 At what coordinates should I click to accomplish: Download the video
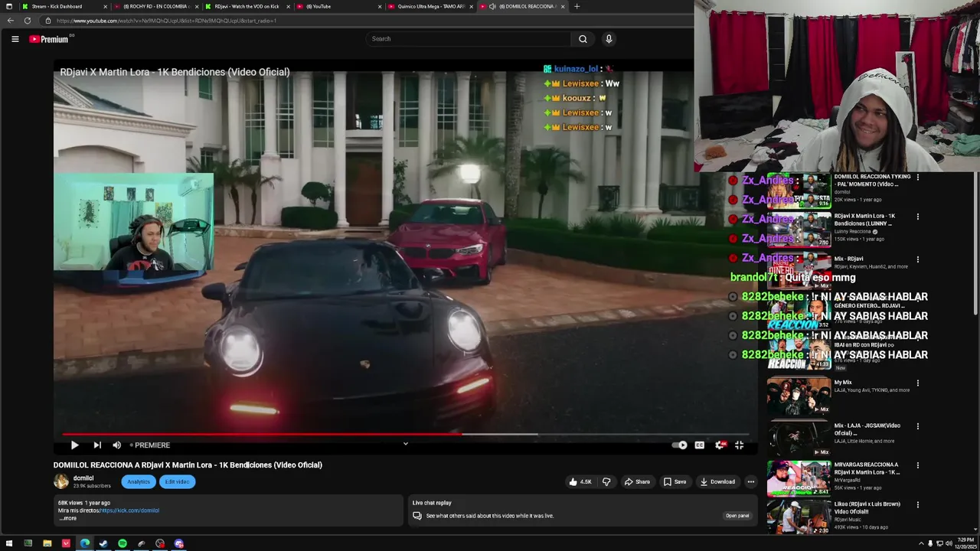717,481
